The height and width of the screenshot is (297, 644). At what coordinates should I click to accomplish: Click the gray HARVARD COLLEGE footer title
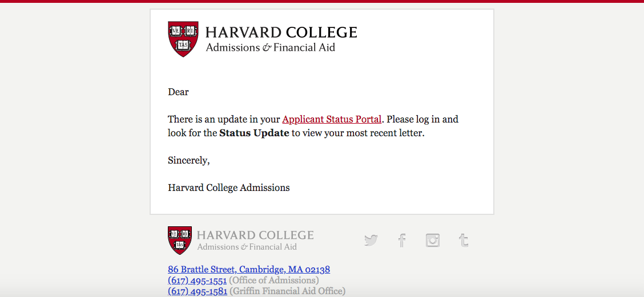click(255, 235)
